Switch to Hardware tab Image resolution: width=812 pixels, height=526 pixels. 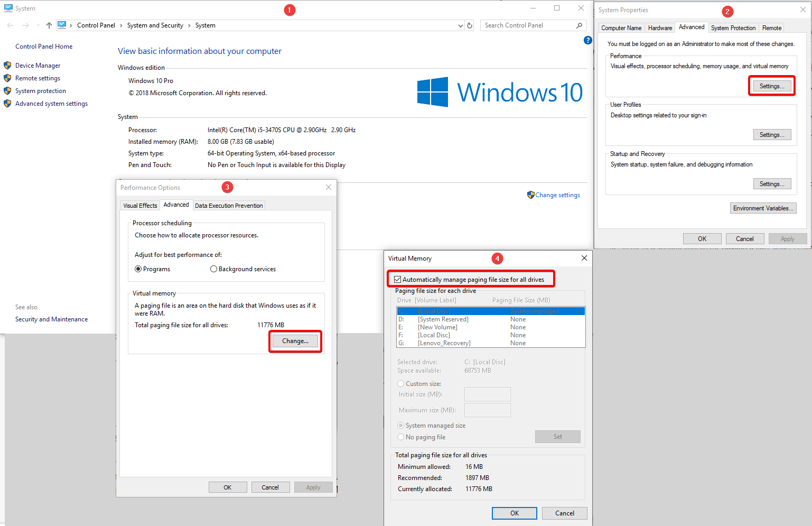(x=660, y=28)
